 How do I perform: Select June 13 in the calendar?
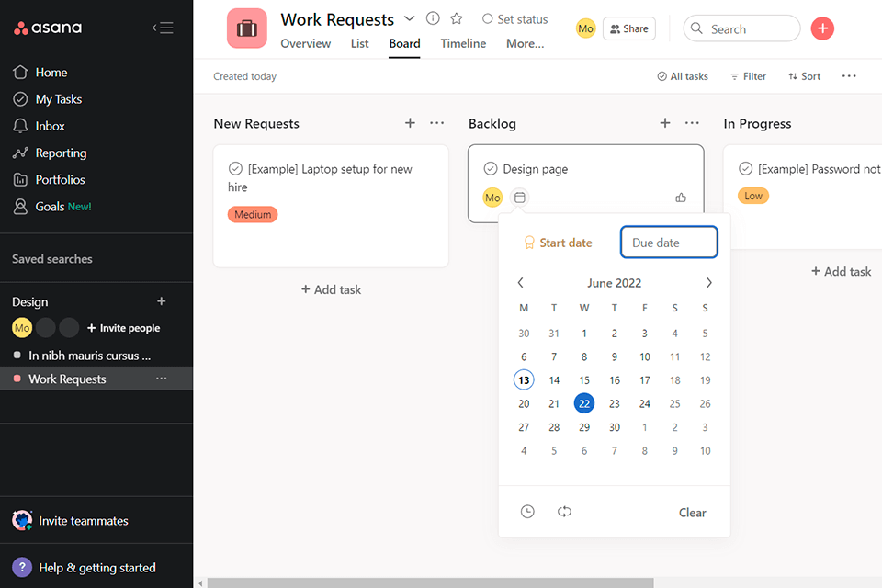click(x=524, y=379)
